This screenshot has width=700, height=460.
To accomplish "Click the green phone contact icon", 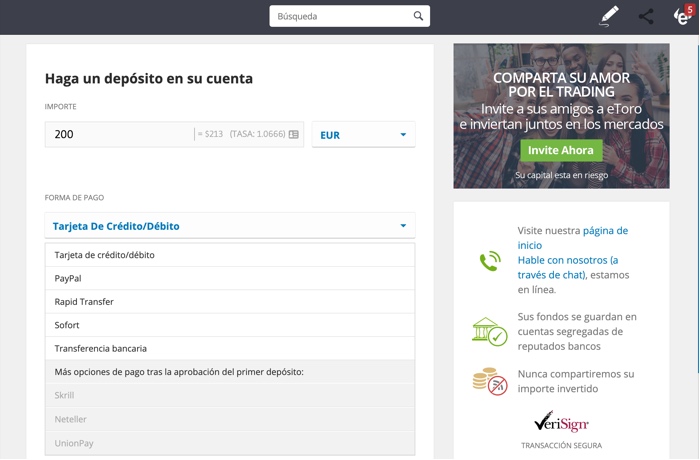I will pyautogui.click(x=490, y=261).
